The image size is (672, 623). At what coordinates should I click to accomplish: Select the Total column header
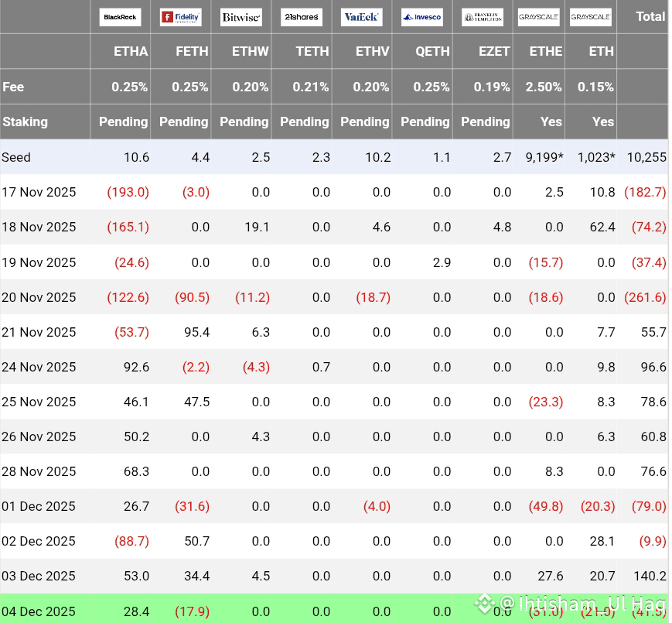pyautogui.click(x=650, y=17)
